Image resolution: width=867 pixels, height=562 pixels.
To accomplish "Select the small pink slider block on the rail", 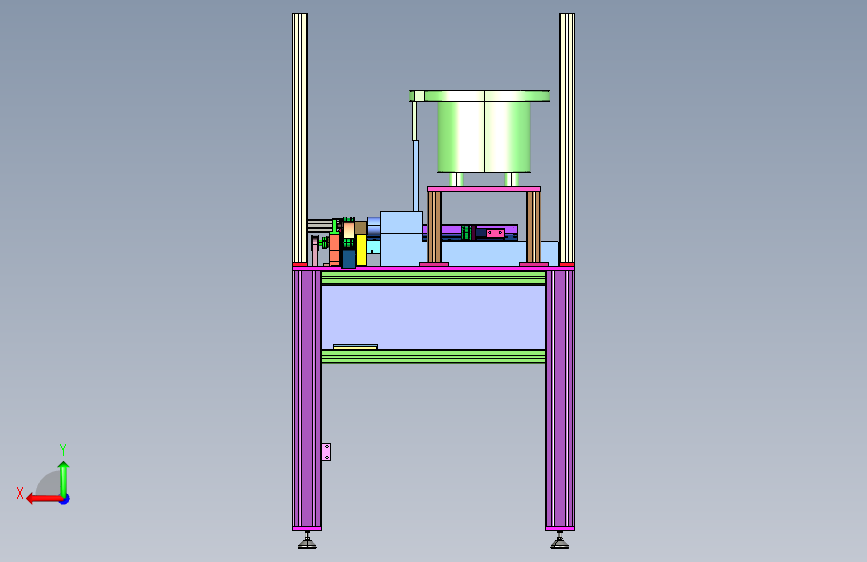I will (x=495, y=233).
